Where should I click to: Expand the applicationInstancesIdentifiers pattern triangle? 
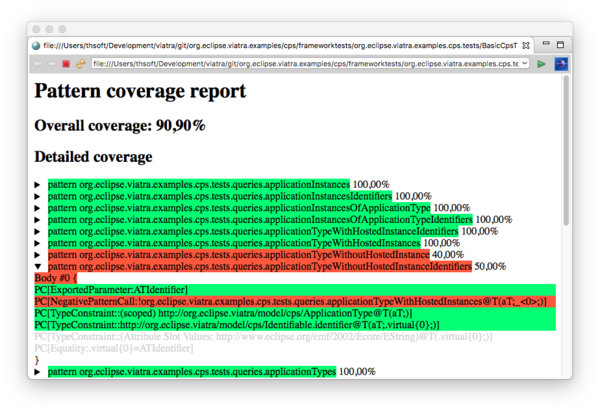coord(37,197)
